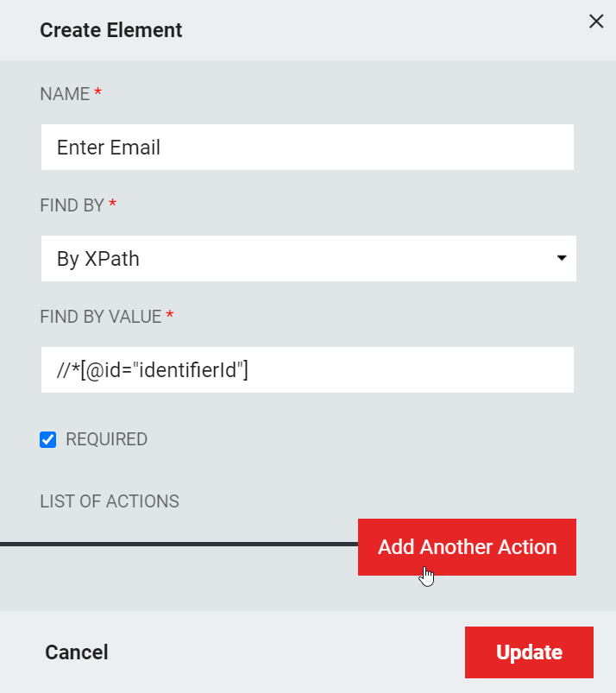Image resolution: width=616 pixels, height=693 pixels.
Task: Uncheck the Required checkbox
Action: point(47,440)
